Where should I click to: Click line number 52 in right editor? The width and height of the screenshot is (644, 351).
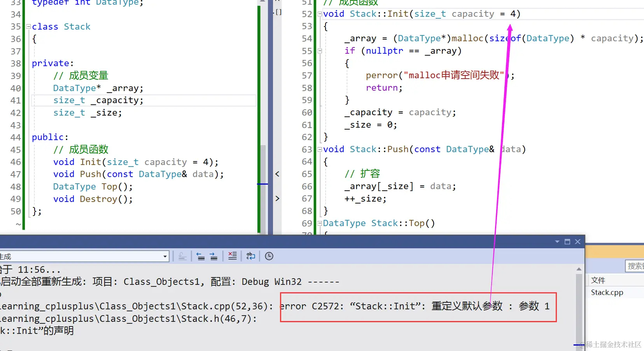(307, 14)
